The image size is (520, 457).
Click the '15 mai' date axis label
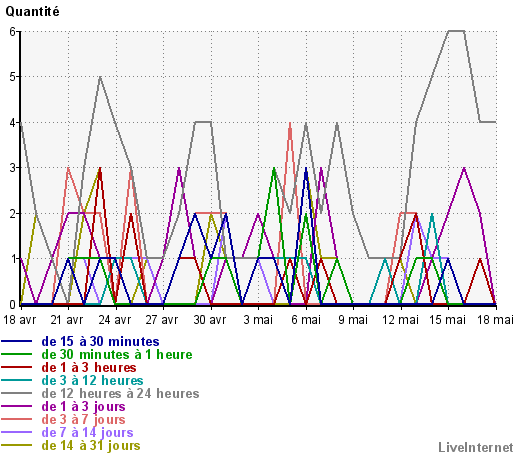tap(447, 320)
